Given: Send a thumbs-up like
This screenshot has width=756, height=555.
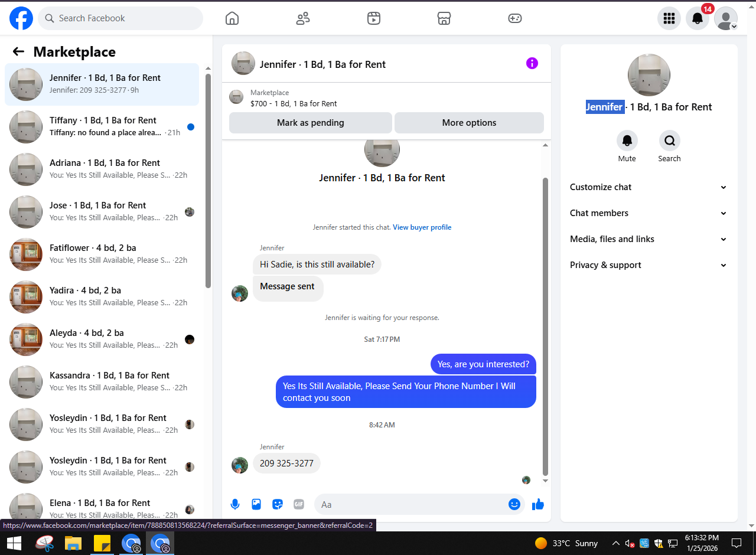Looking at the screenshot, I should pyautogui.click(x=538, y=504).
